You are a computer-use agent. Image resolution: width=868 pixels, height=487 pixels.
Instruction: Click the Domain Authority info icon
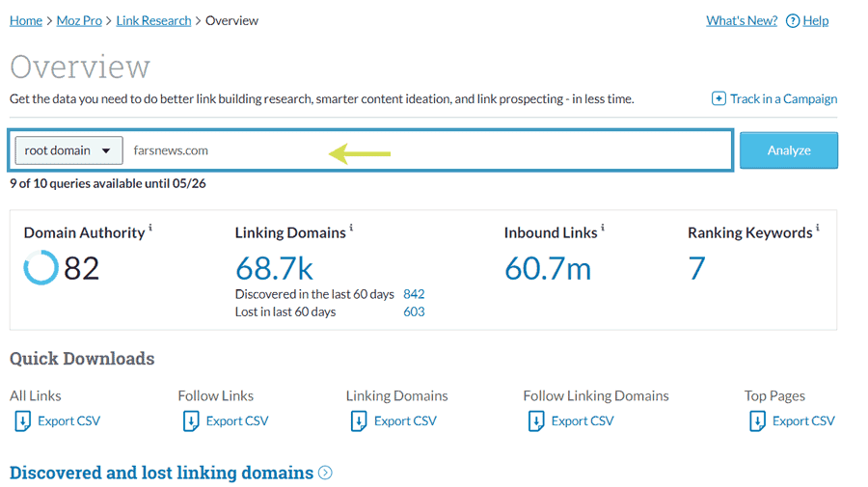point(150,227)
